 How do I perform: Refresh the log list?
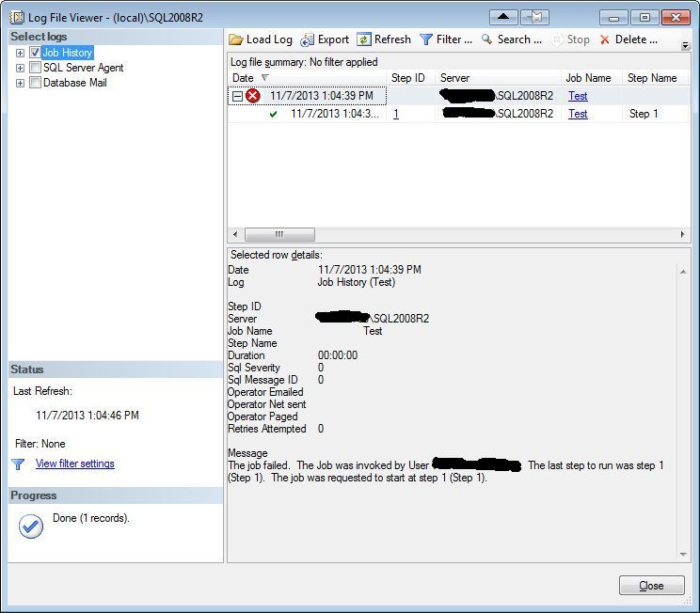click(x=384, y=39)
